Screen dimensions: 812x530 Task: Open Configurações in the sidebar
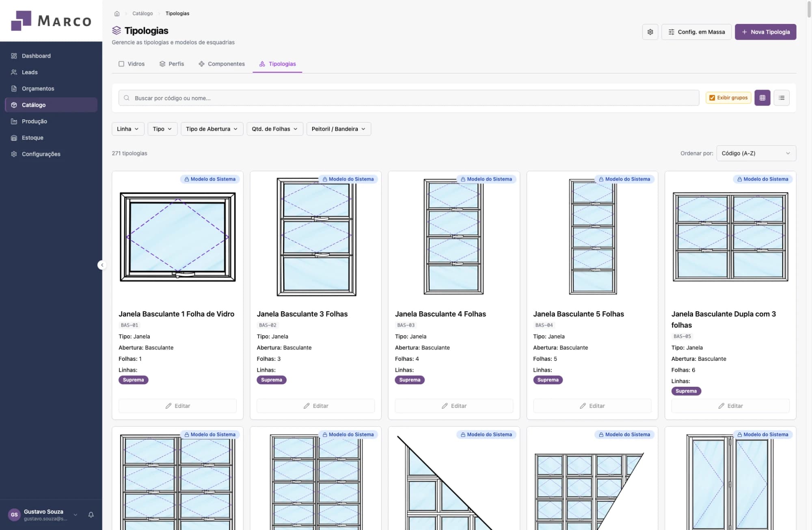(x=51, y=154)
